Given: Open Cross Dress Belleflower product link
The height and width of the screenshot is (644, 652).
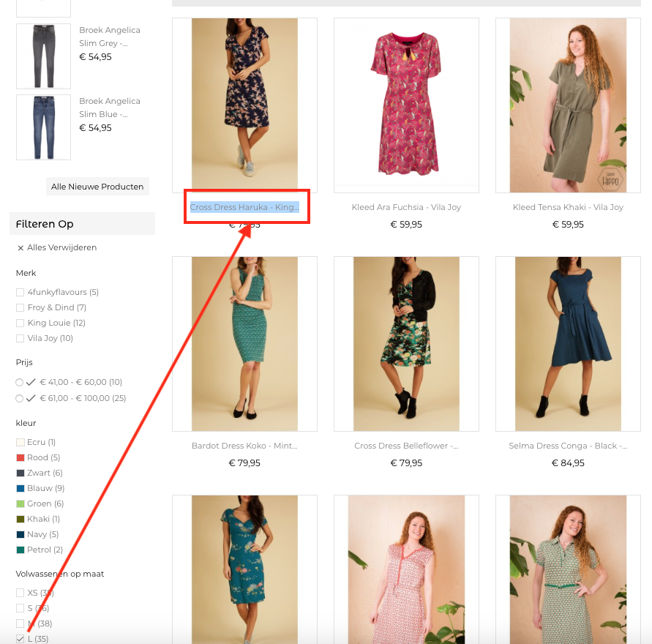Looking at the screenshot, I should point(406,446).
